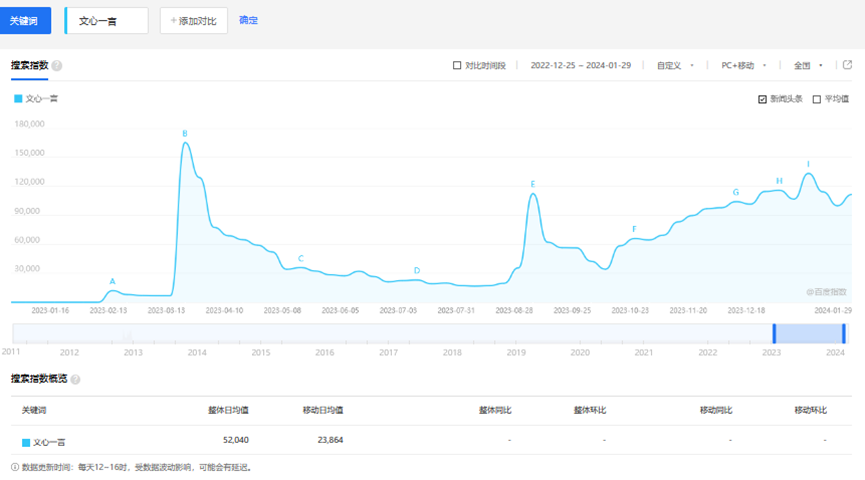865x480 pixels.
Task: Click the 添加对比 button
Action: (194, 20)
